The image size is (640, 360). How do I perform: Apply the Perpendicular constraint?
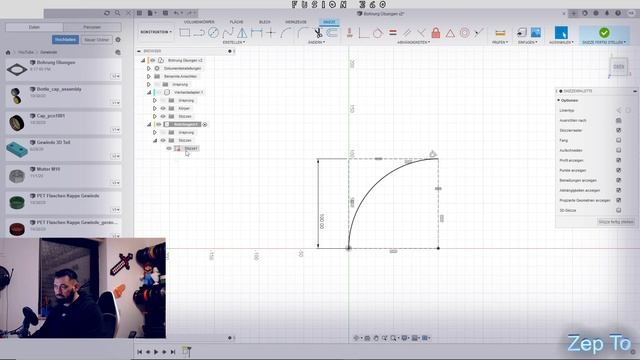pos(421,33)
